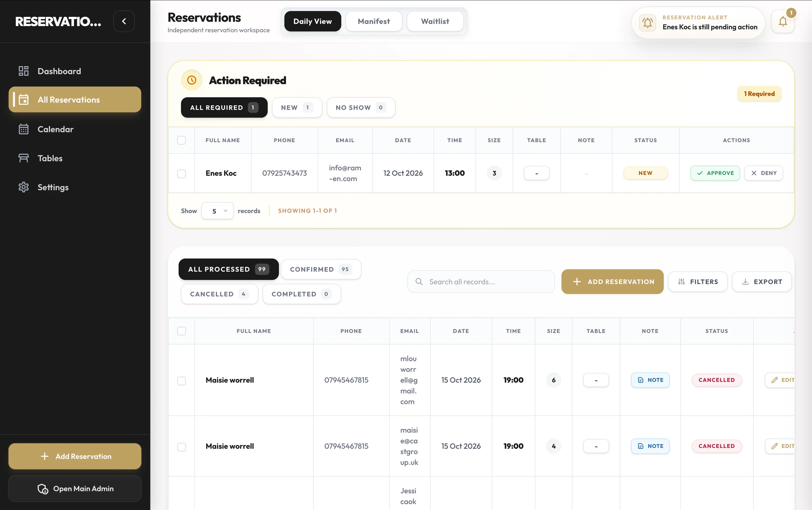Collapse the sidebar with the chevron button
Screen dimensions: 812x510
pos(124,21)
